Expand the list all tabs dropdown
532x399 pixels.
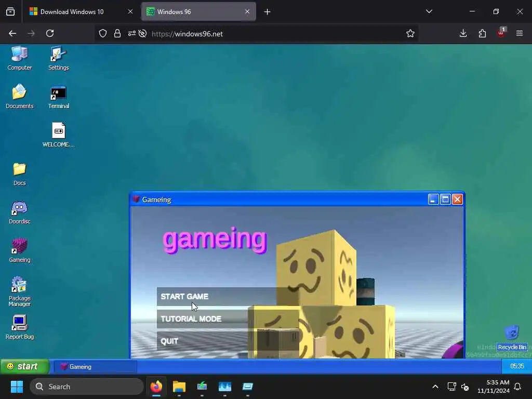pyautogui.click(x=429, y=11)
